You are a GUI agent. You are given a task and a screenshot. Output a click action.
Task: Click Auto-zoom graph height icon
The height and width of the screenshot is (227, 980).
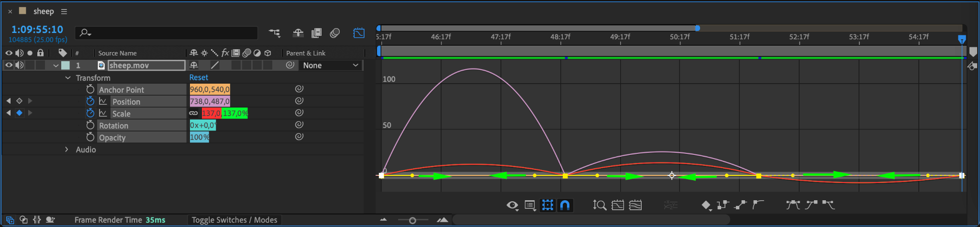coord(599,205)
